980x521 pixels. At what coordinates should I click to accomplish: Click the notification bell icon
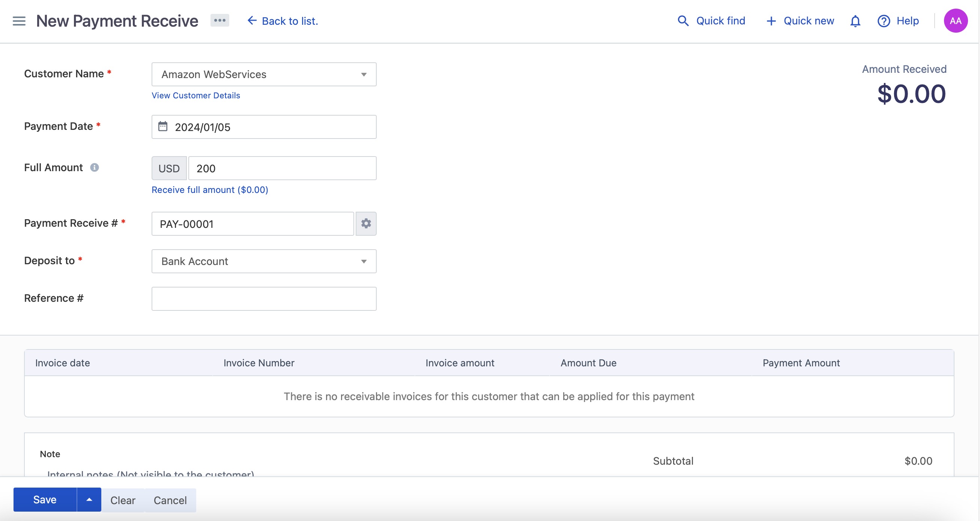pos(855,20)
